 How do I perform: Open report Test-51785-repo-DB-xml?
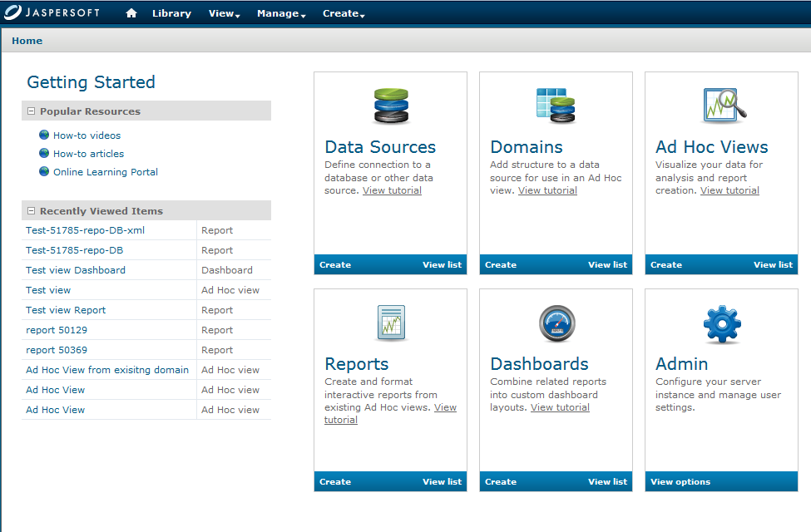(86, 230)
